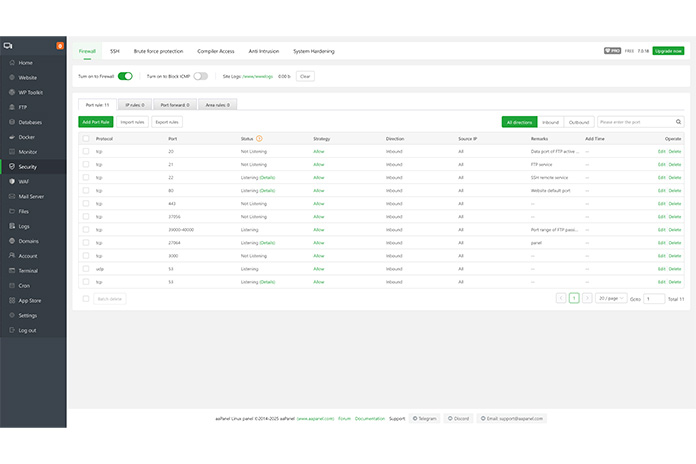The image size is (696, 464).
Task: Click the Databases icon in sidebar
Action: click(x=11, y=122)
